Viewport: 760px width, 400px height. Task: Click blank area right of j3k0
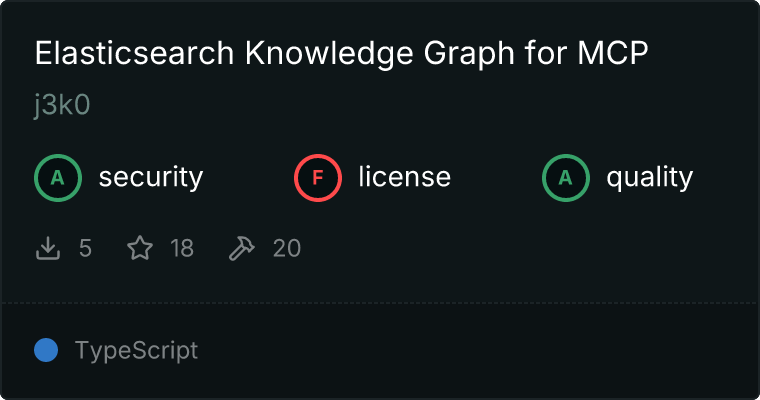400,106
